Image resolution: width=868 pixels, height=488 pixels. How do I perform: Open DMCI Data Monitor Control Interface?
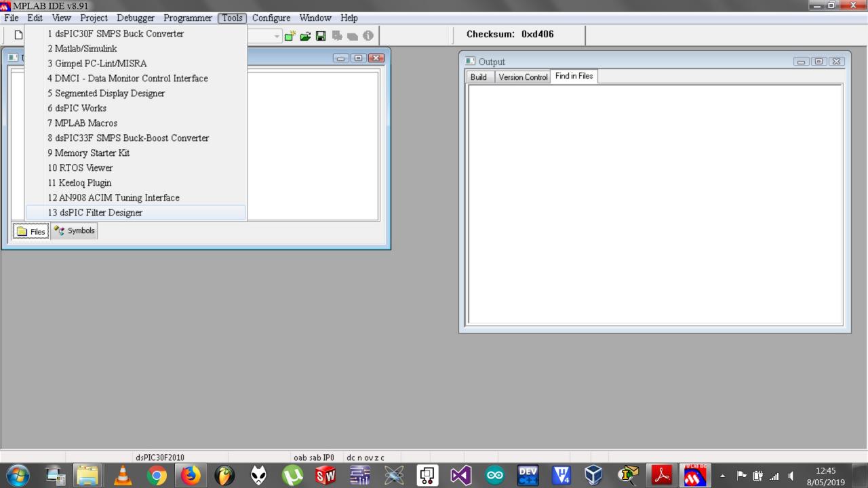136,79
